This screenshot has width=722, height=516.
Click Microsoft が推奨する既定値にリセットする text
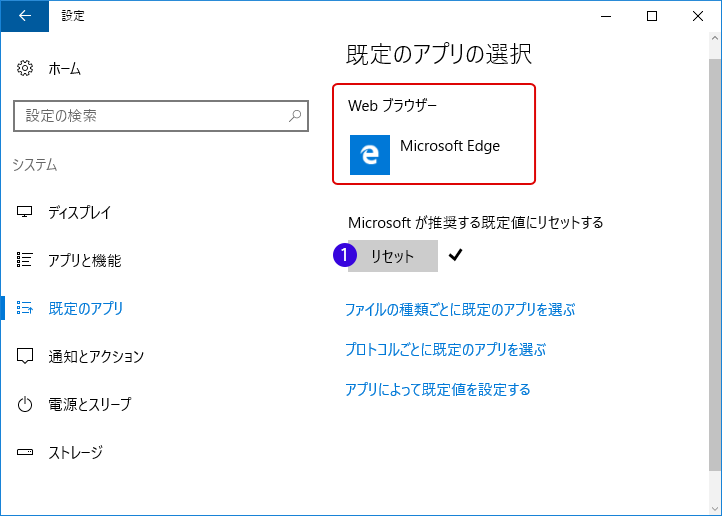click(476, 222)
